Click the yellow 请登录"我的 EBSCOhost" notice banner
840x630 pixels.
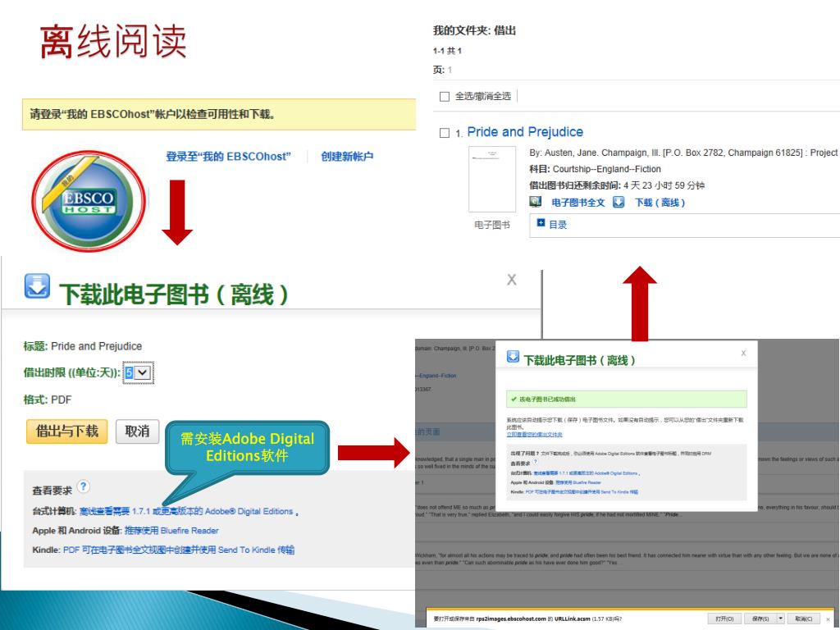pos(218,114)
